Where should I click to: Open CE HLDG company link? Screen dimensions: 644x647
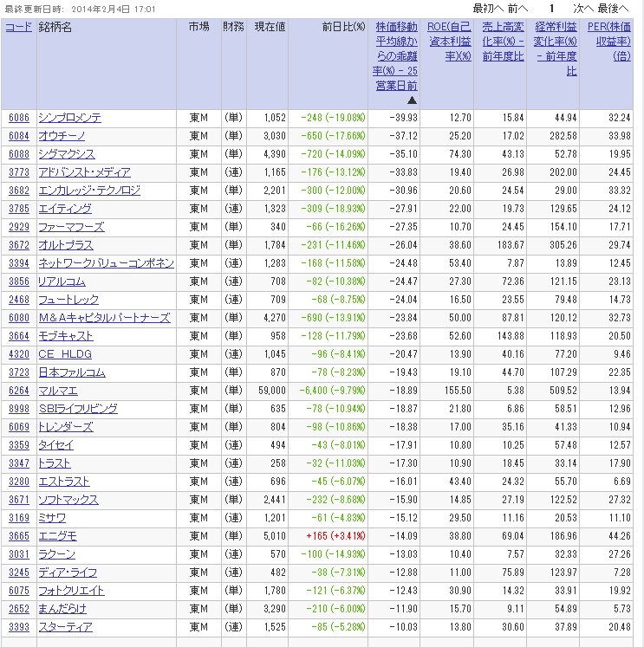pyautogui.click(x=65, y=354)
